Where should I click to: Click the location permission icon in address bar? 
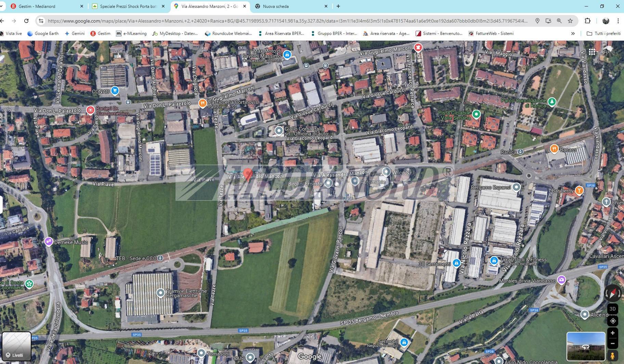click(x=537, y=21)
